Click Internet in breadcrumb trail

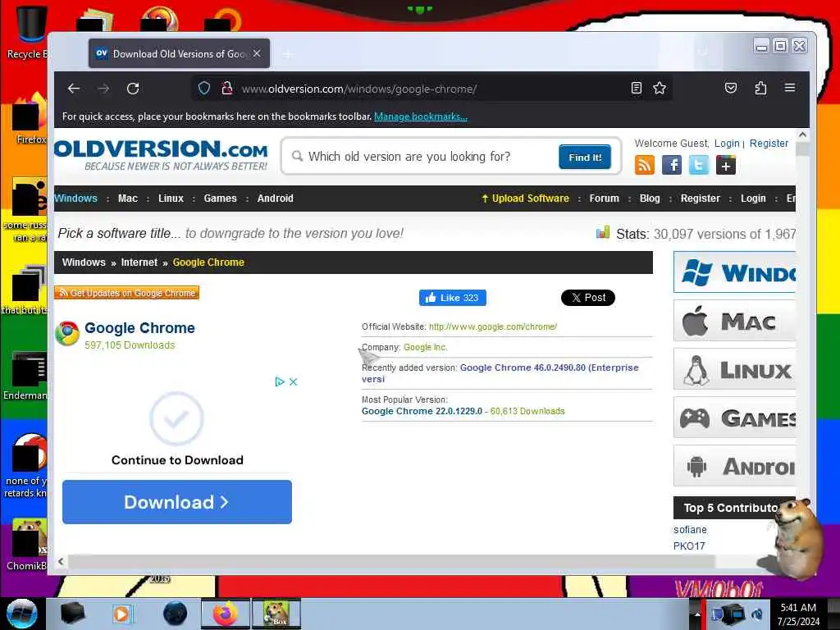tap(139, 262)
